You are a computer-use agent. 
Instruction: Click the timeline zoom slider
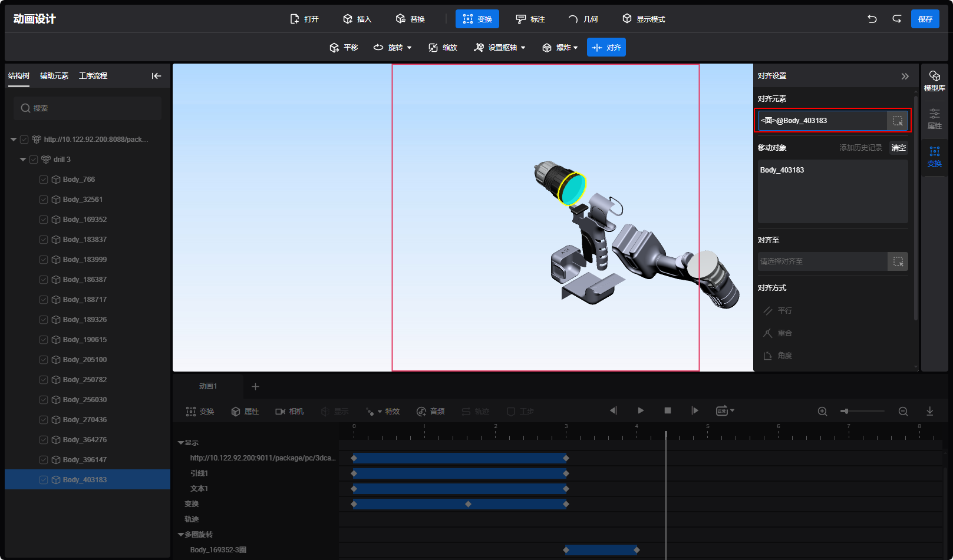pyautogui.click(x=863, y=411)
